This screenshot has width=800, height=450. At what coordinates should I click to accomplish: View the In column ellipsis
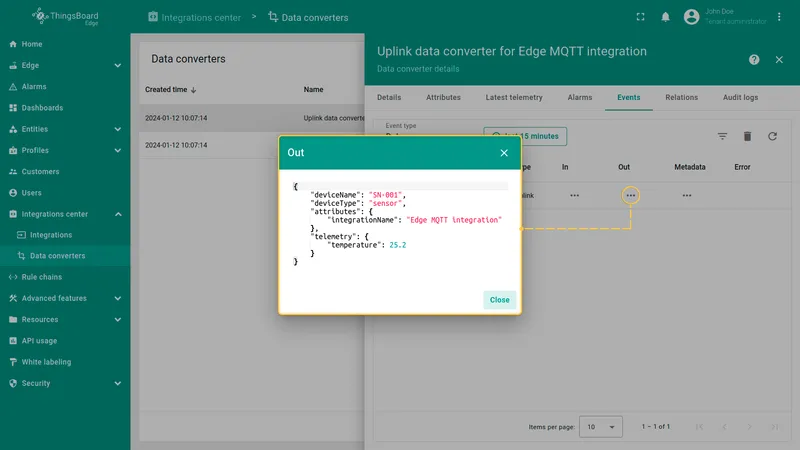coord(574,195)
